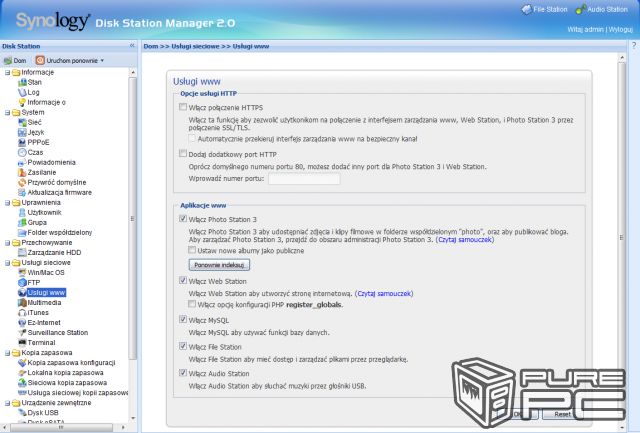
Task: Open the Przywróć domyślne icon
Action: click(22, 182)
